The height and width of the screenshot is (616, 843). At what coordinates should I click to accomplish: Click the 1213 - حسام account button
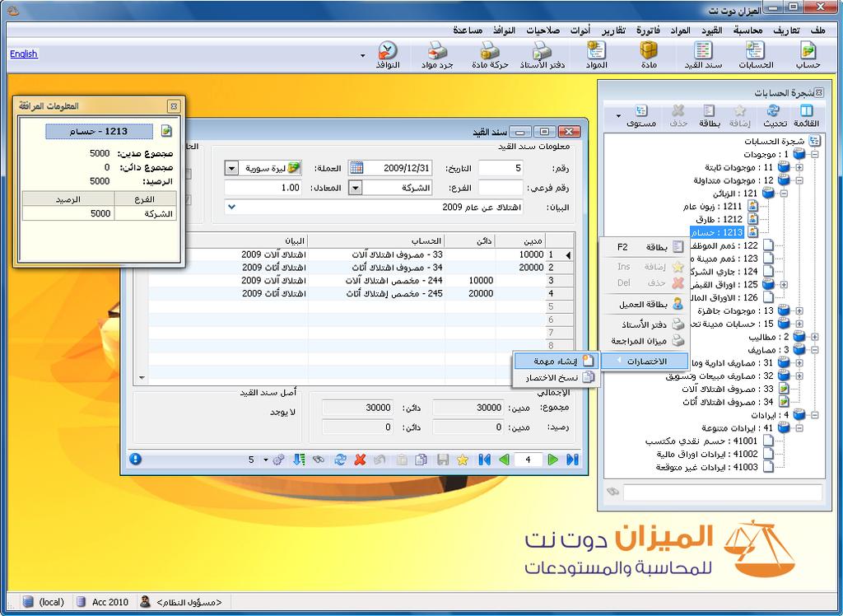tap(99, 131)
